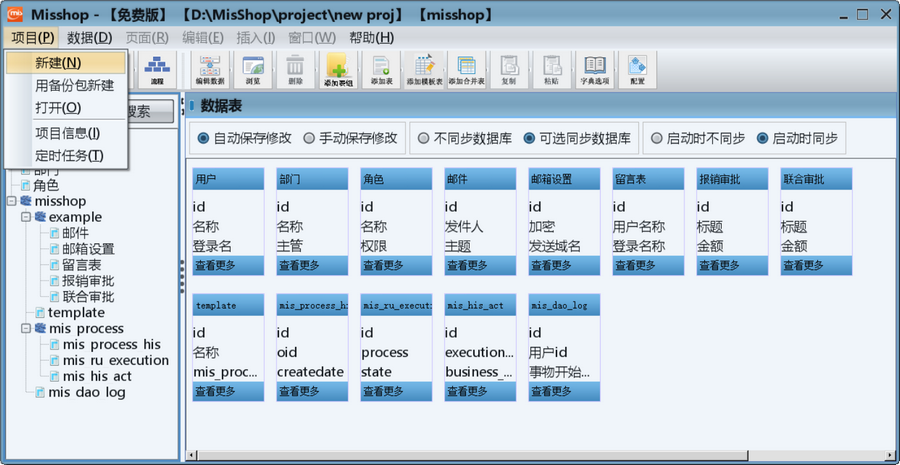This screenshot has width=900, height=465.
Task: Collapse the example tree node
Action: (26, 218)
